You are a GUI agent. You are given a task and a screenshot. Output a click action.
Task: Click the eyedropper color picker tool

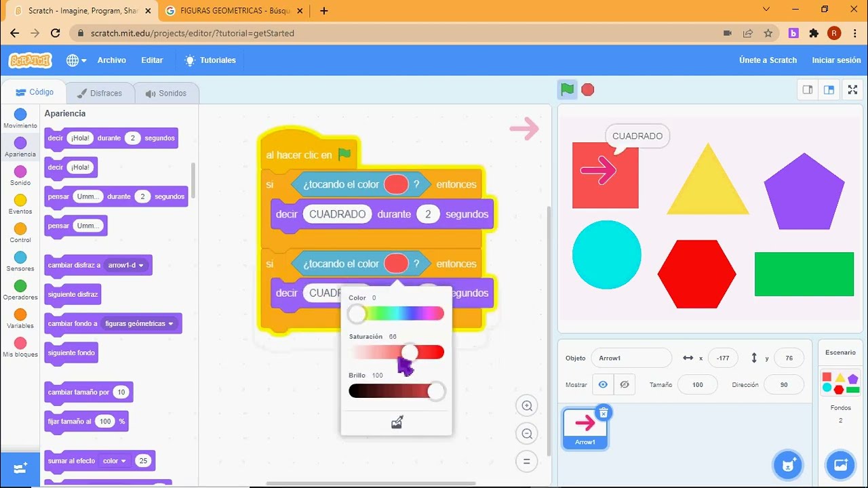[397, 422]
